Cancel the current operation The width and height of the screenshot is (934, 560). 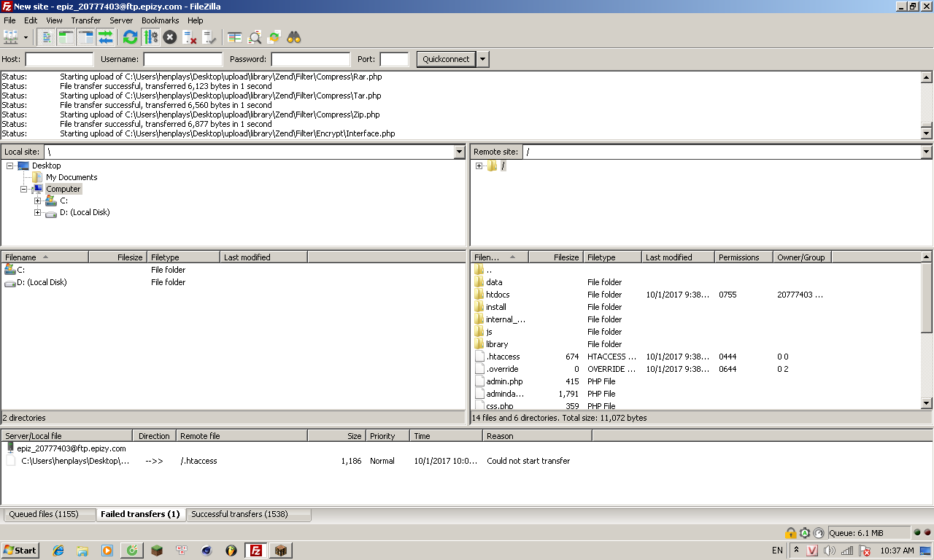coord(170,37)
